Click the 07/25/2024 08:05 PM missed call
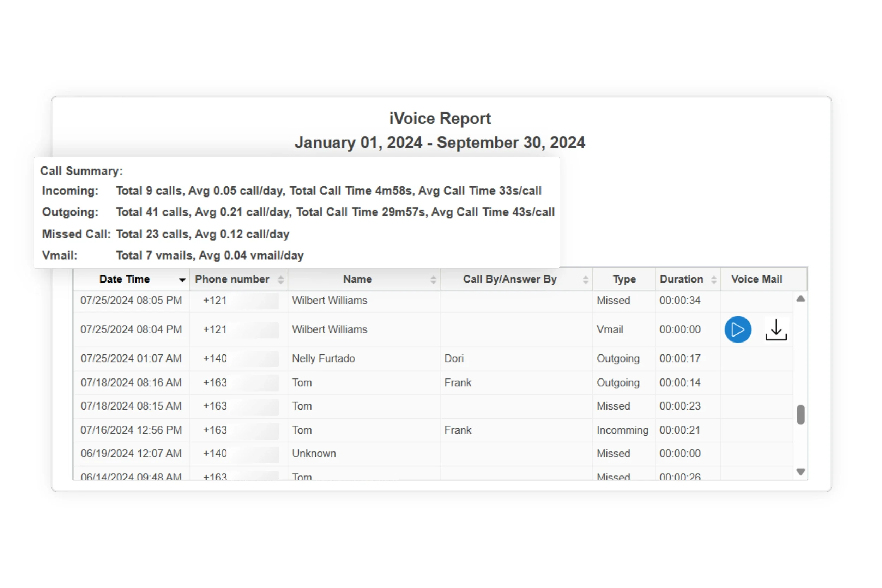Viewport: 882px width, 588px height. click(131, 301)
